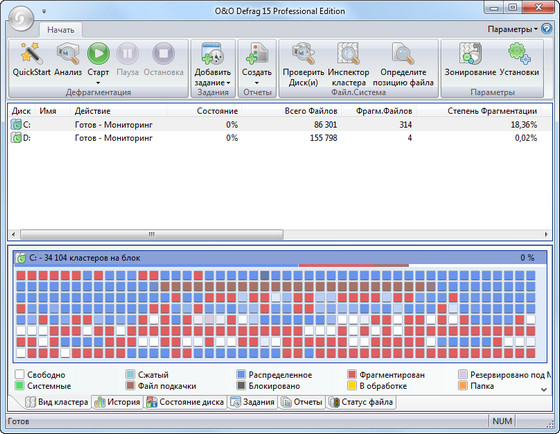
Task: Expand the Добавить задание dropdown
Action: tap(228, 83)
